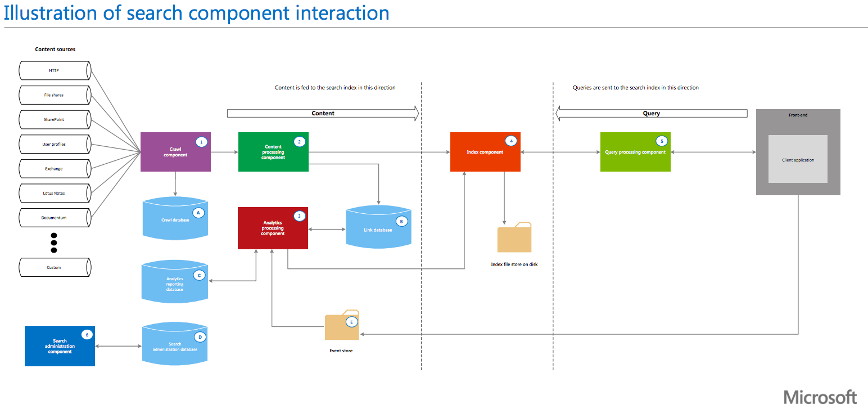Select the Search administration database cylinder
The image size is (868, 413).
pyautogui.click(x=175, y=344)
